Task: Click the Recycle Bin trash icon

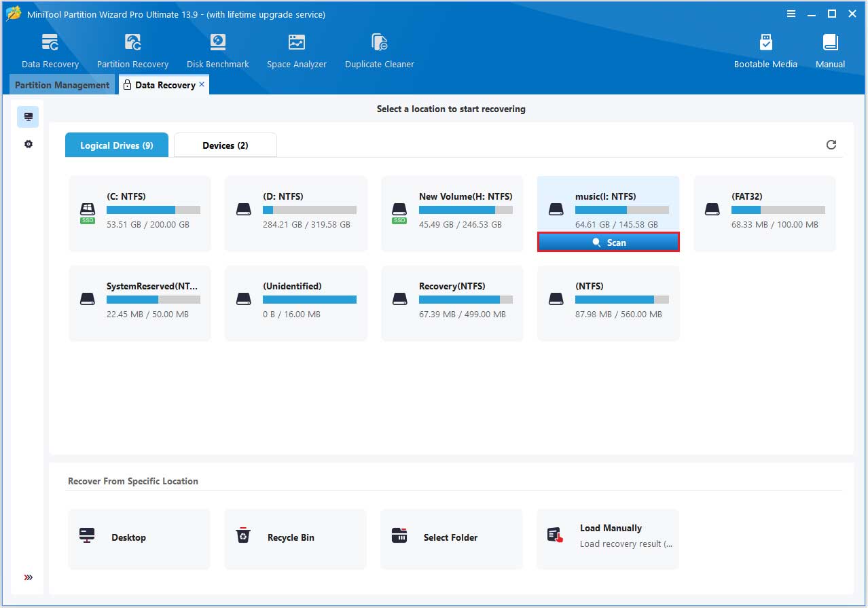Action: pos(243,535)
